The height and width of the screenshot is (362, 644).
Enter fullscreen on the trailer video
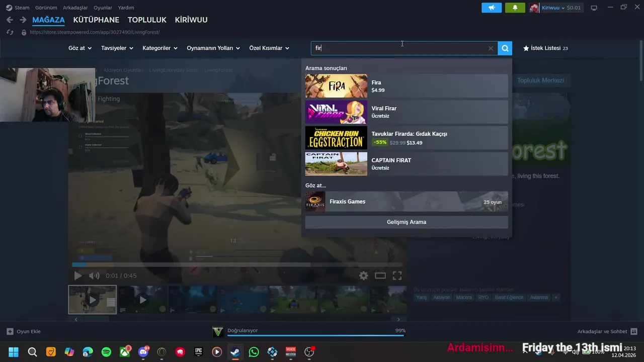(397, 276)
